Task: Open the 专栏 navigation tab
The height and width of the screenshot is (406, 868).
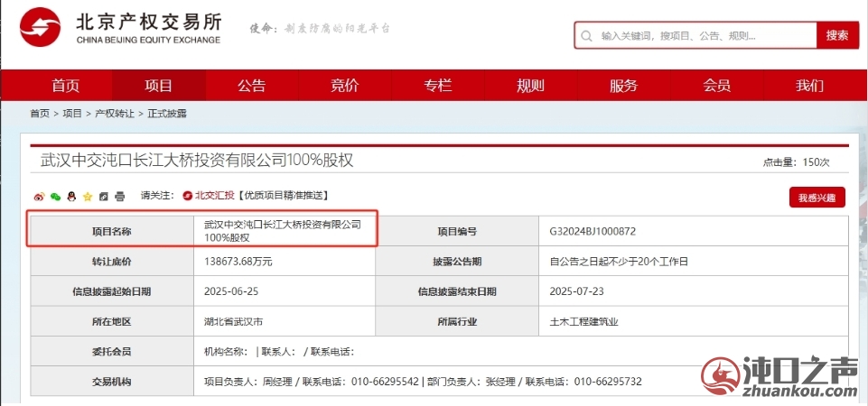Action: (x=438, y=86)
